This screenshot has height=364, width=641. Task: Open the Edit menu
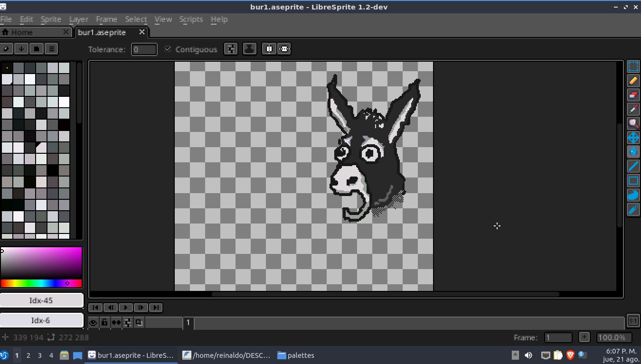[x=26, y=19]
